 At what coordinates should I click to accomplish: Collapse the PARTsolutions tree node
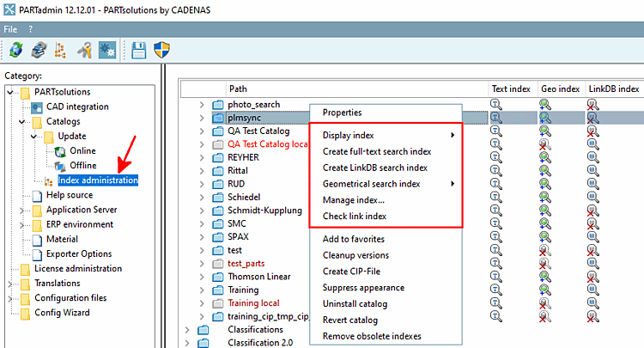[10, 92]
